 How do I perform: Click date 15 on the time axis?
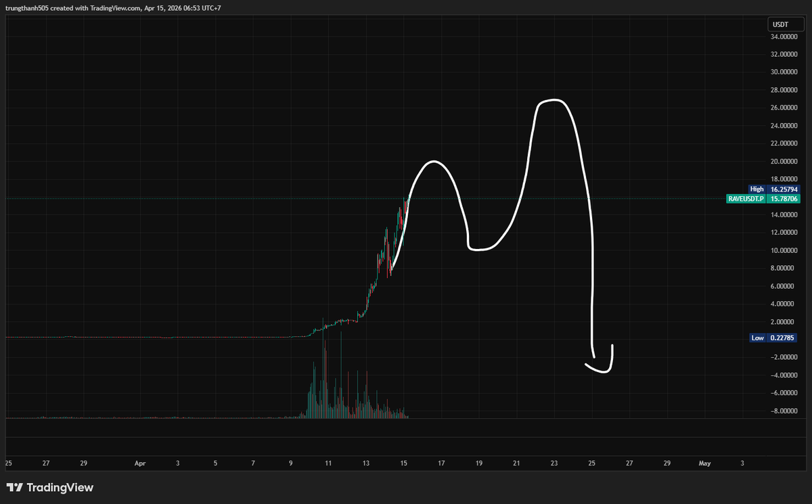[x=403, y=463]
